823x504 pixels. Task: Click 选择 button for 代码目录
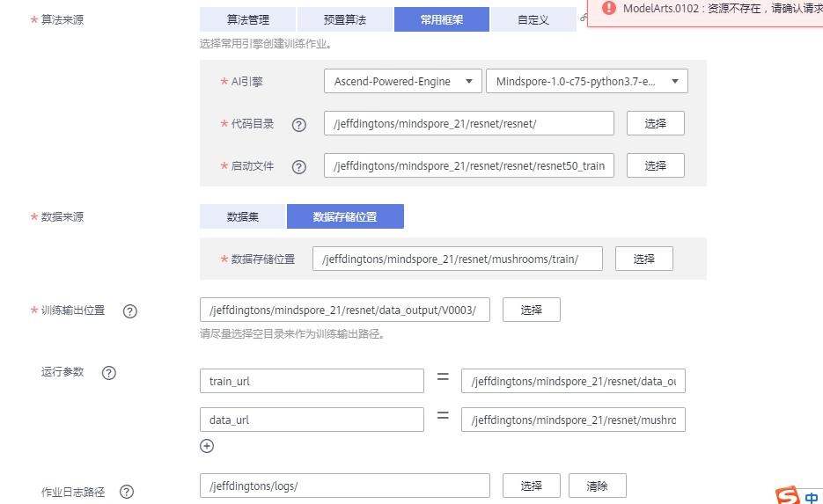pyautogui.click(x=656, y=123)
